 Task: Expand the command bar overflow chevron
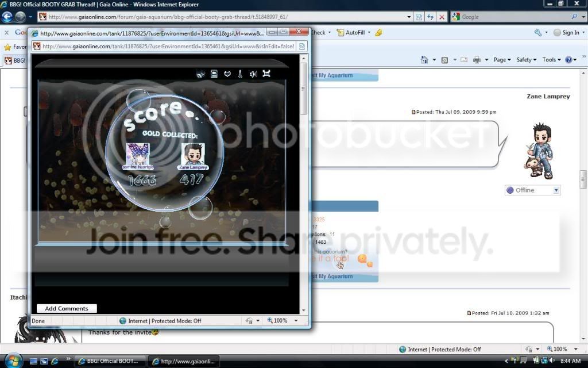point(583,57)
